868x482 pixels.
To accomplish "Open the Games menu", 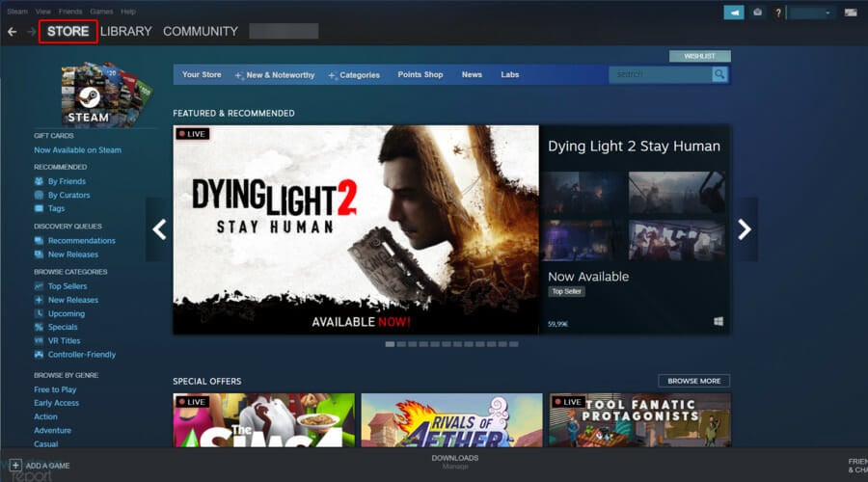I will [x=101, y=11].
